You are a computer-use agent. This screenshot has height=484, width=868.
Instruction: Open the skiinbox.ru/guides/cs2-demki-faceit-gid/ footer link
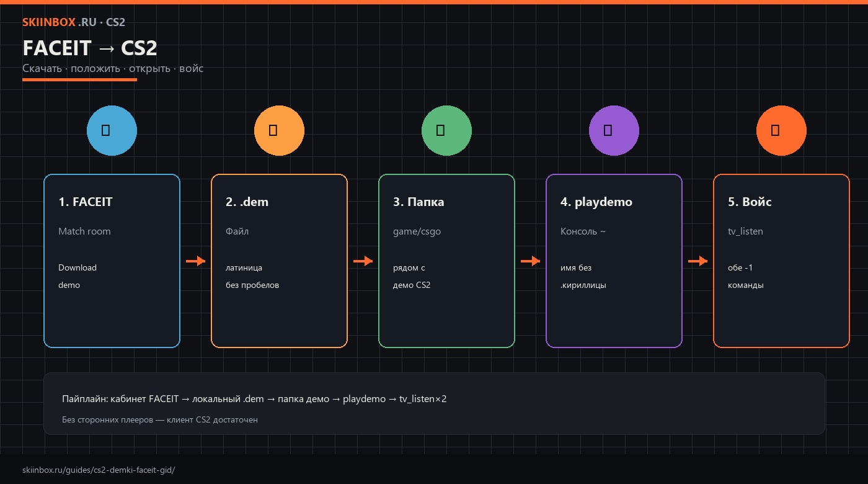(x=99, y=470)
